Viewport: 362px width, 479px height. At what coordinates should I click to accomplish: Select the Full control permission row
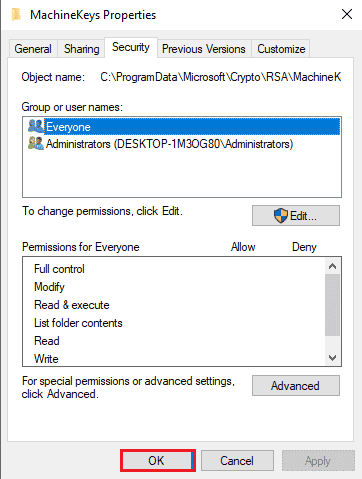(173, 269)
